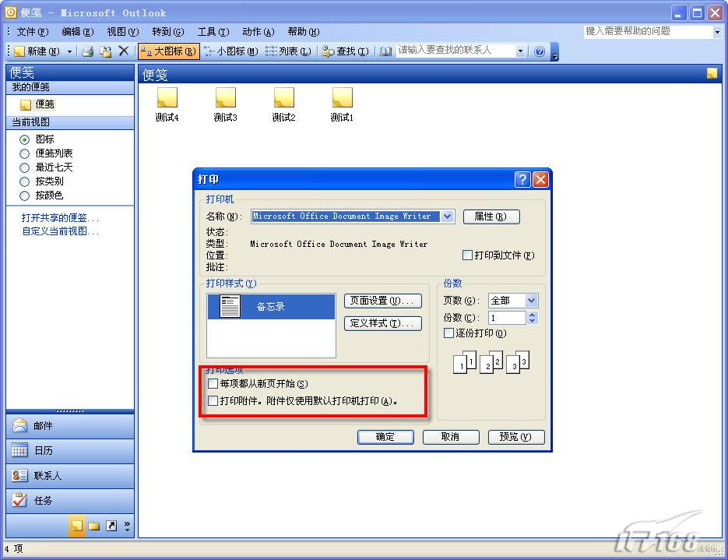Check the 打印到文件 checkbox
This screenshot has width=728, height=560.
point(468,255)
